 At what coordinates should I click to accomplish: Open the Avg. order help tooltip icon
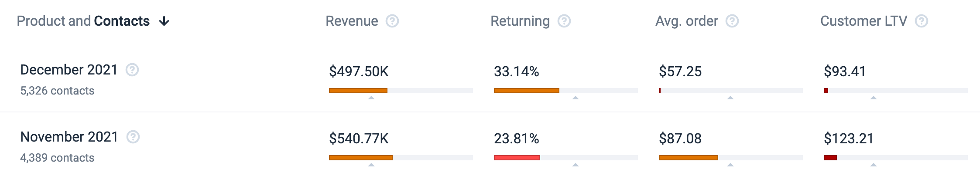(732, 21)
